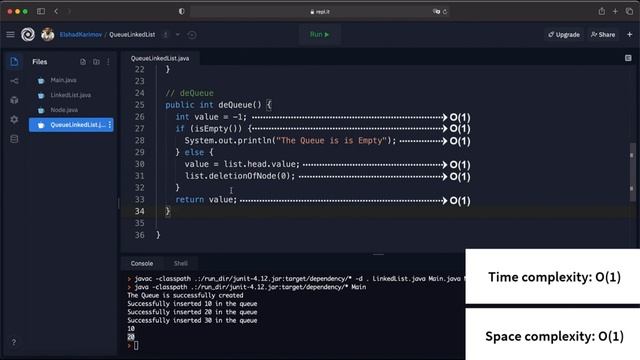Show Safari tab overview
The image size is (640, 360).
pos(629,11)
